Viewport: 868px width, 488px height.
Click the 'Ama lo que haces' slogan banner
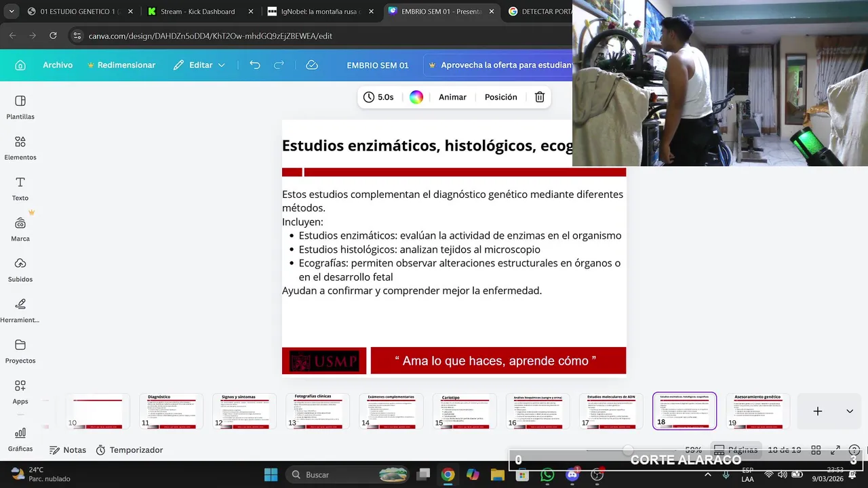tap(498, 361)
